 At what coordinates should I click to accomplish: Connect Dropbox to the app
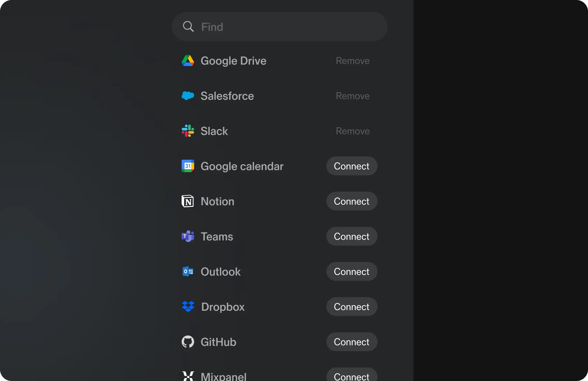(352, 307)
